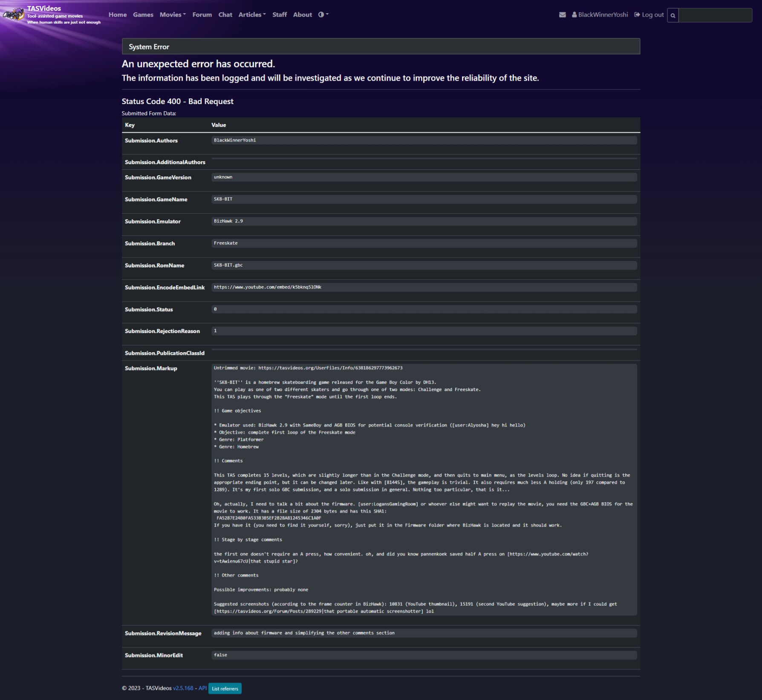762x700 pixels.
Task: Click the List referrers button
Action: click(x=225, y=688)
